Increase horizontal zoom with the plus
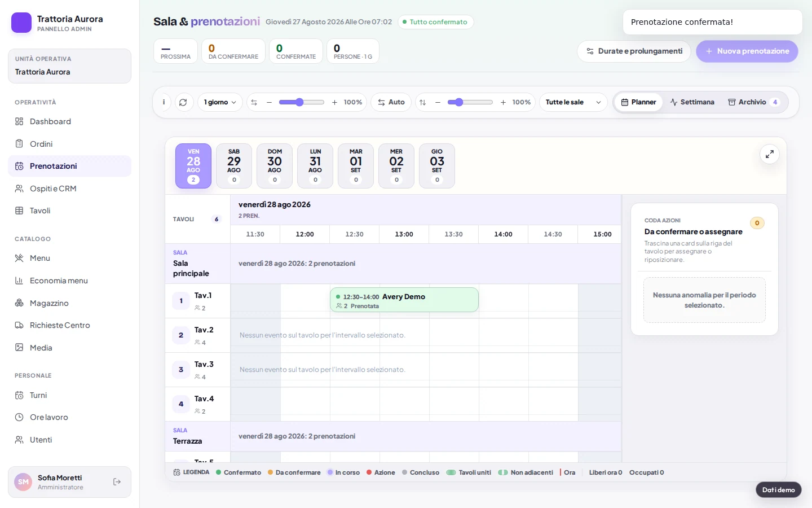812x508 pixels. [x=334, y=102]
